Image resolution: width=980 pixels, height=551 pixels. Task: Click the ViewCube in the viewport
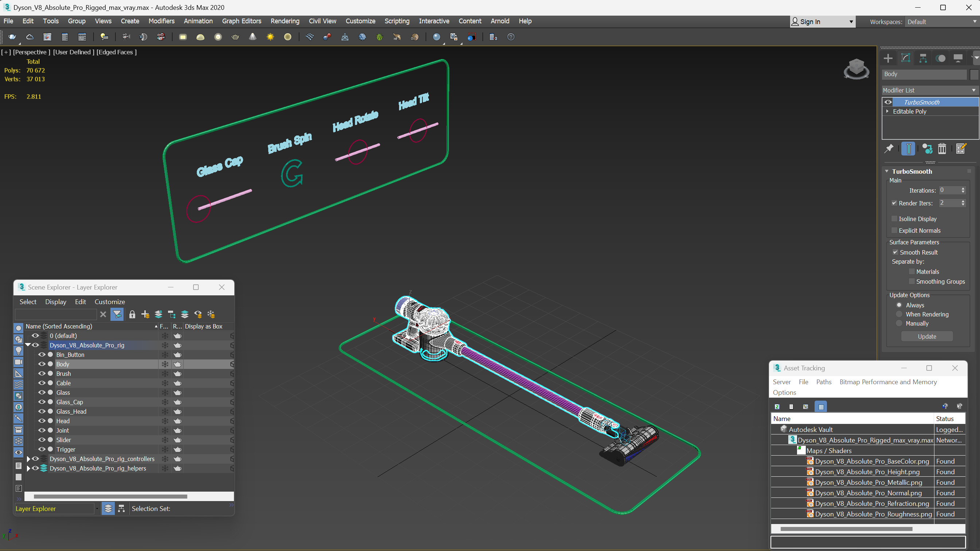point(856,69)
